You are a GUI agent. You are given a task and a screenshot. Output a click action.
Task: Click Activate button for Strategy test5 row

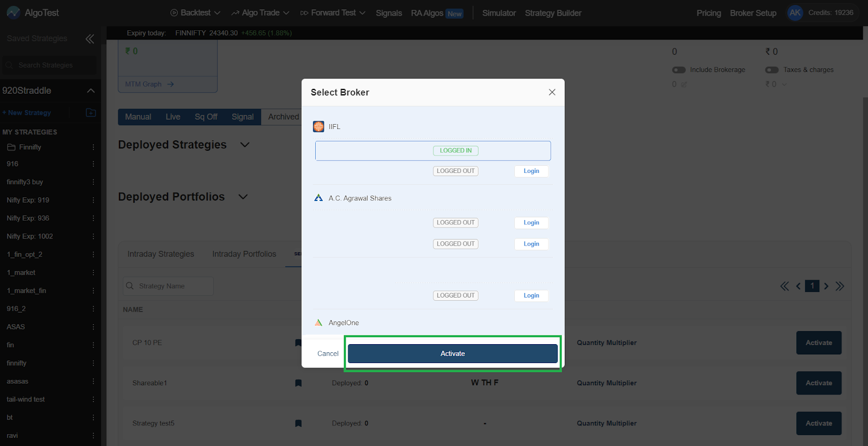[819, 423]
